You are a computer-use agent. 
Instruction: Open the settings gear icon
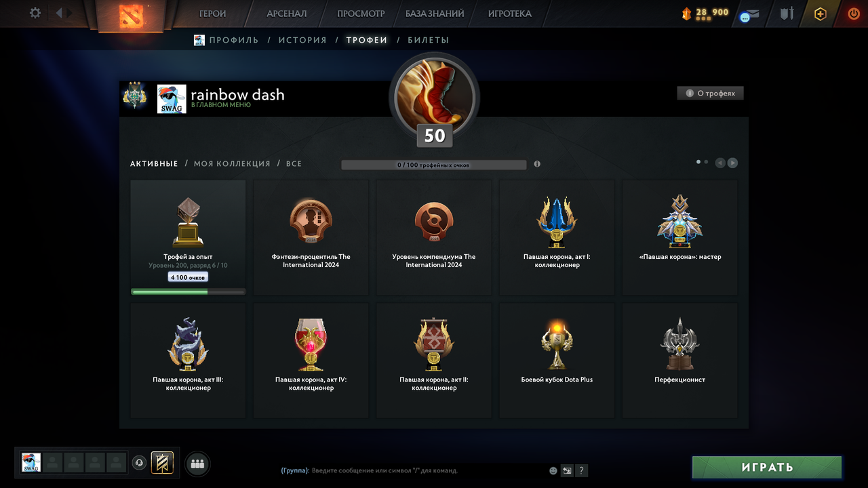pos(35,13)
